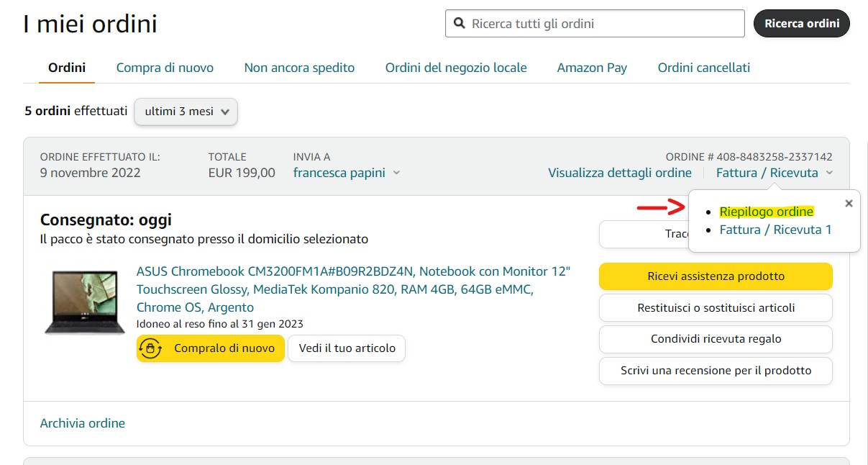Click 'Scrivi una recensione per il prodotto'
The height and width of the screenshot is (465, 868).
(x=716, y=371)
